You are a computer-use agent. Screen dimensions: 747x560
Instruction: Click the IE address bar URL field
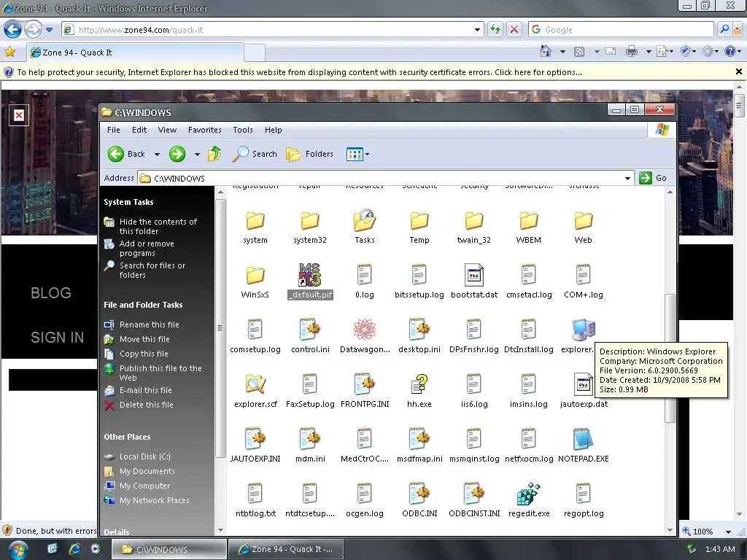274,29
